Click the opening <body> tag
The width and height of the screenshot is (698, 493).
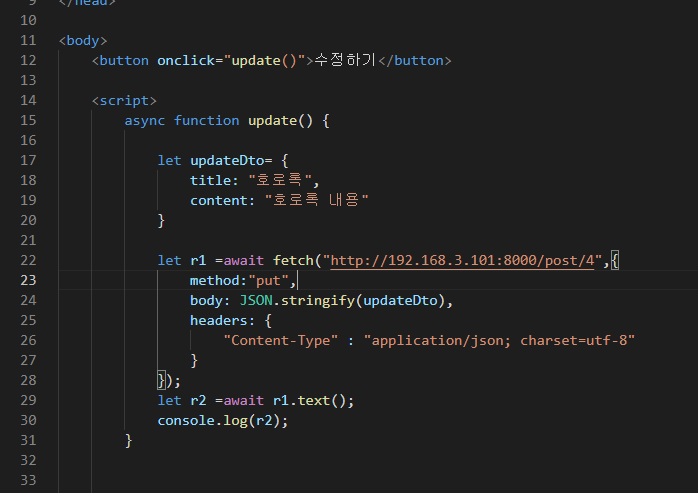[83, 41]
